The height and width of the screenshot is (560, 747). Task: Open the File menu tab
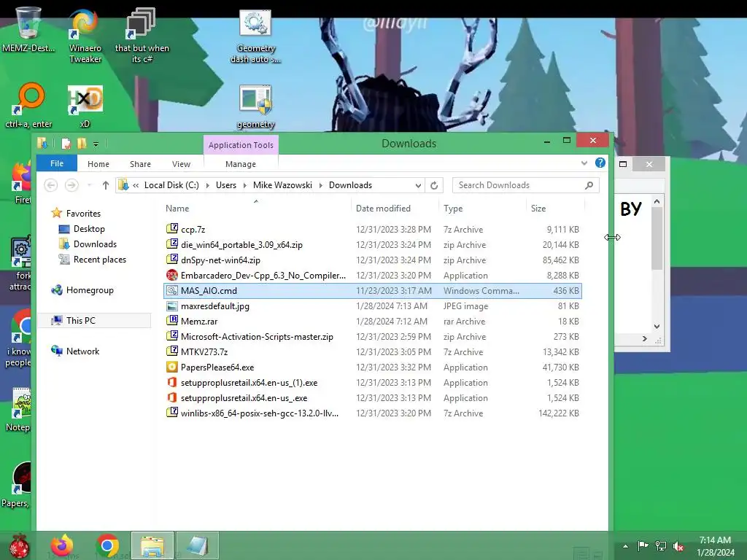tap(57, 163)
